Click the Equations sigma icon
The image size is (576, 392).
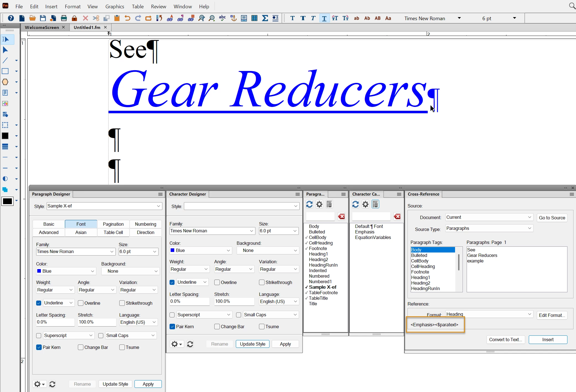coord(265,18)
